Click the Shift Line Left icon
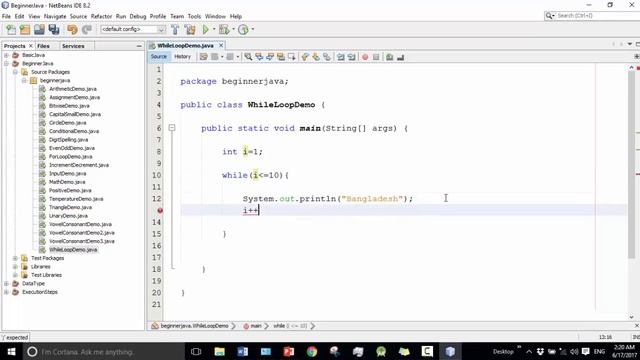 pos(340,57)
